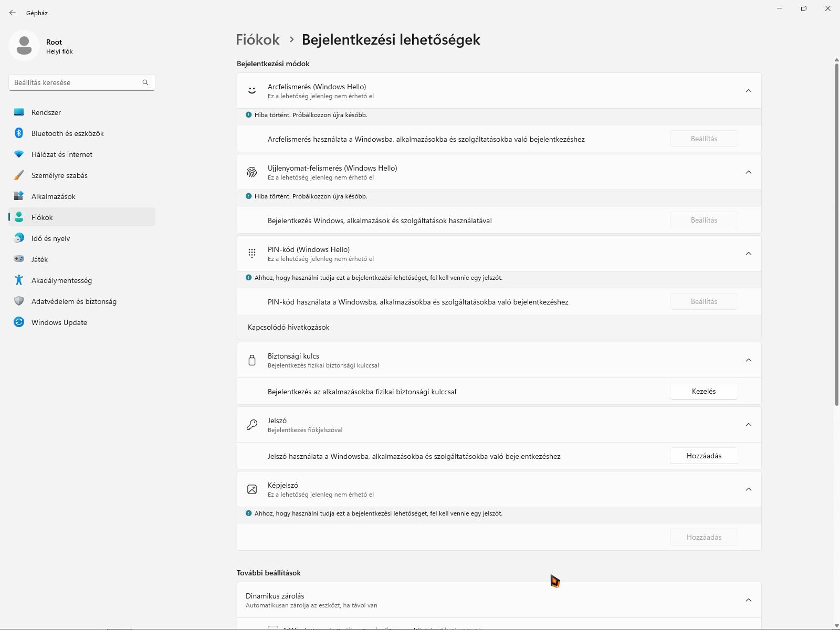Click the Adatvédelem shield icon
Viewport: 840px width, 630px height.
(x=19, y=301)
